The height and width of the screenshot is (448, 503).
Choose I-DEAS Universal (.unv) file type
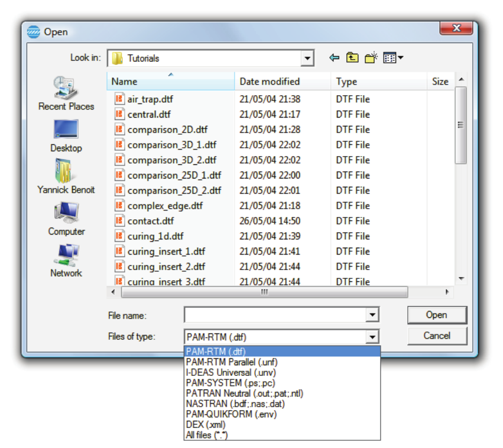pyautogui.click(x=283, y=372)
